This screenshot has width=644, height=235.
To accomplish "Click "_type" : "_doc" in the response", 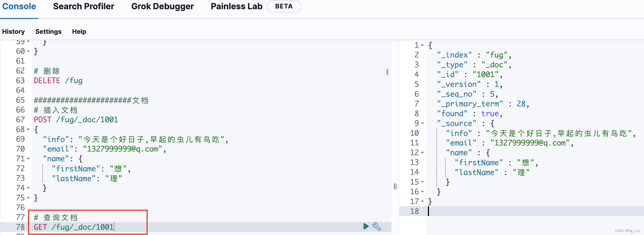I will [x=474, y=65].
